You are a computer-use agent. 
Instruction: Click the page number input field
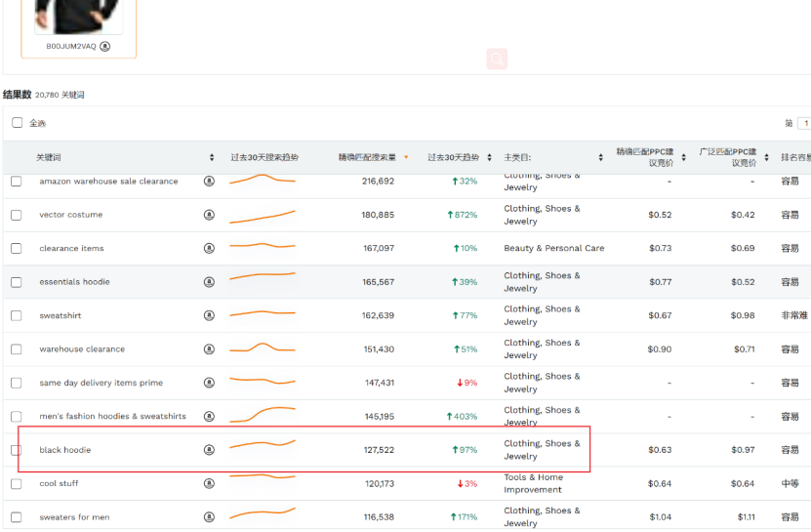pos(804,123)
